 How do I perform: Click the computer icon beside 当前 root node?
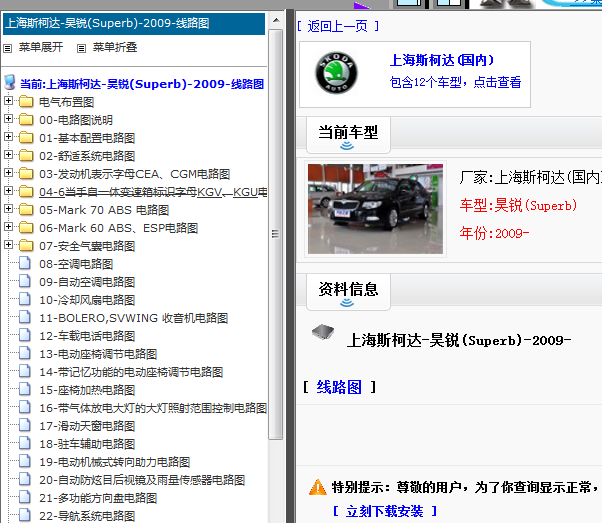click(x=10, y=83)
